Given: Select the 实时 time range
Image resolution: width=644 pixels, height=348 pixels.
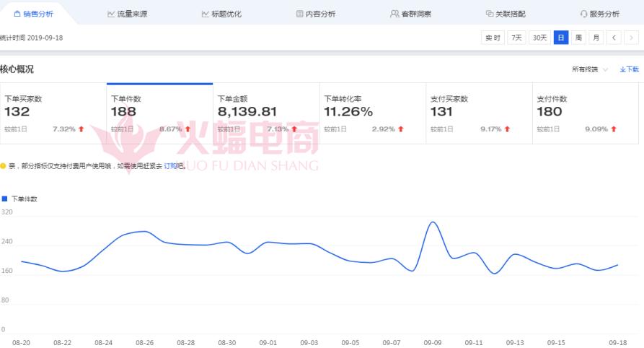Looking at the screenshot, I should tap(493, 38).
